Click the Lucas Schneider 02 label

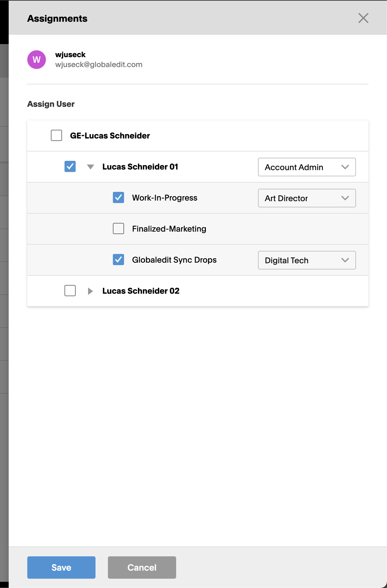(141, 291)
